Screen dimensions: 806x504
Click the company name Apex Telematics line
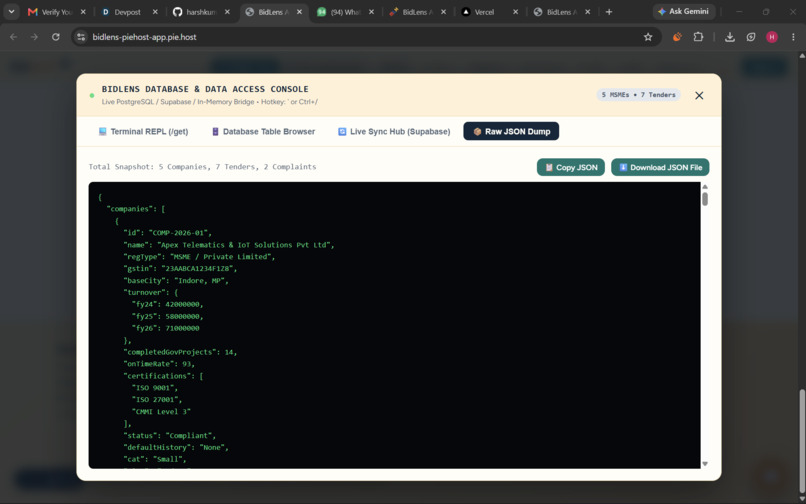point(229,245)
